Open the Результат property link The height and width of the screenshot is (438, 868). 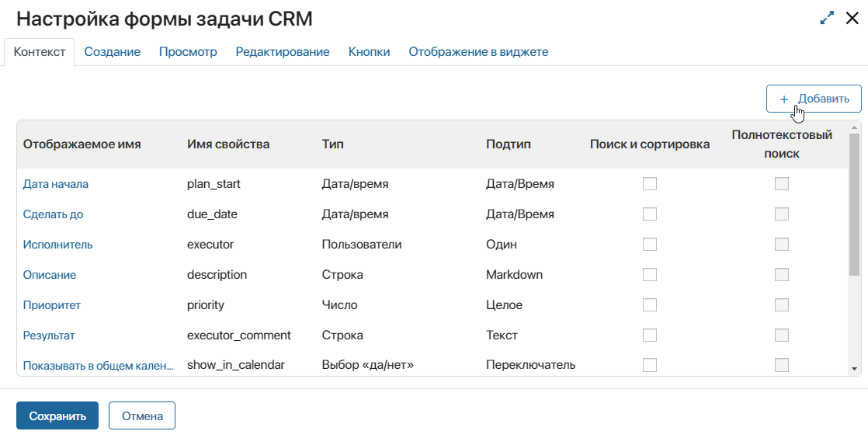coord(49,335)
